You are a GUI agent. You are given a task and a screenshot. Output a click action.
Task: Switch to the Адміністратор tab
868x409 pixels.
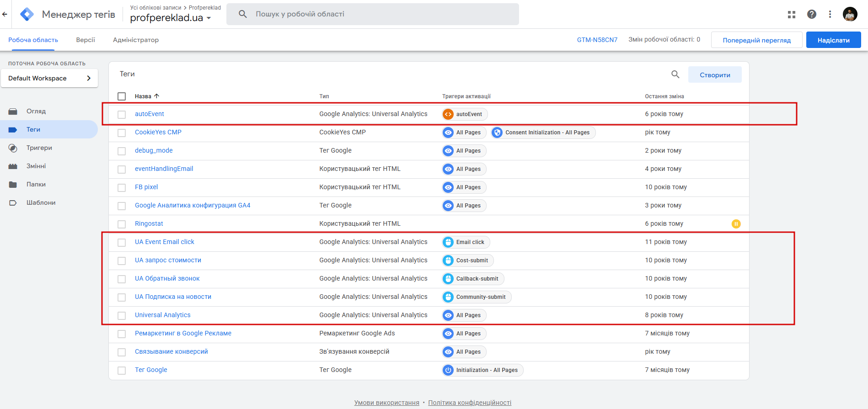(x=136, y=40)
